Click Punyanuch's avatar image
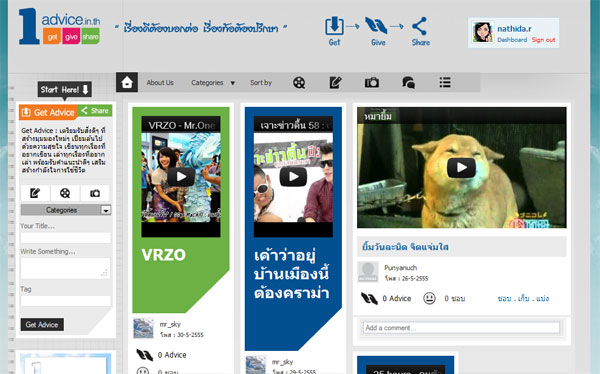This screenshot has height=374, width=600. pyautogui.click(x=368, y=272)
